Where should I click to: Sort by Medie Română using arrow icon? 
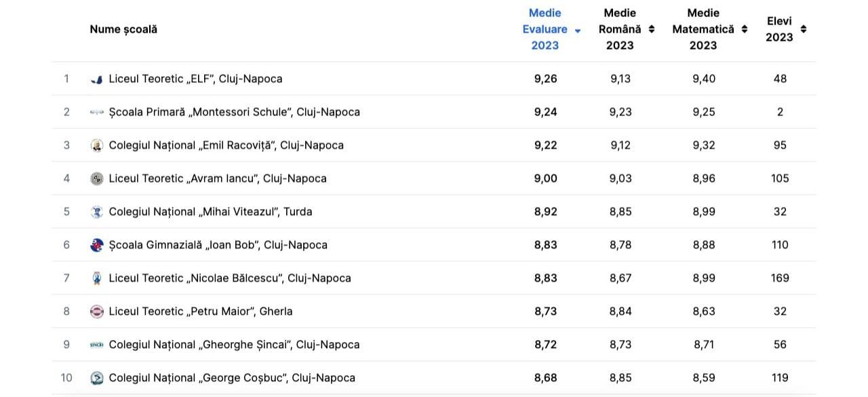point(652,29)
